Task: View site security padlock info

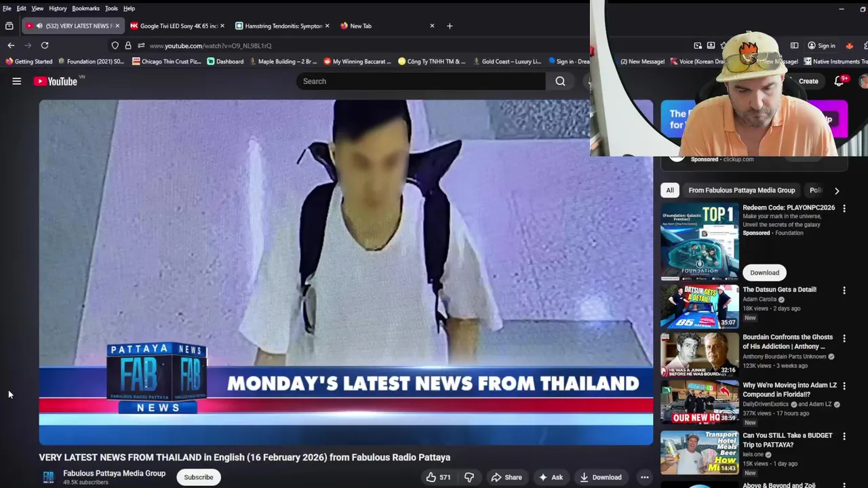Action: coord(127,45)
